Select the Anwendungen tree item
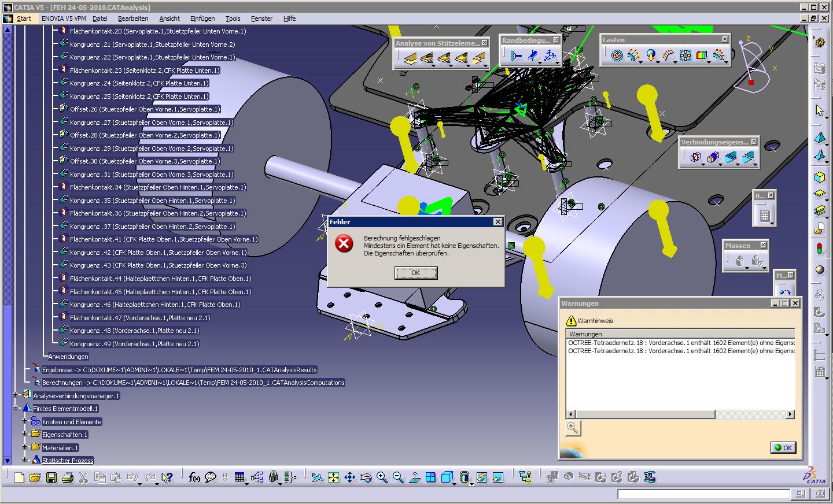 (x=68, y=357)
